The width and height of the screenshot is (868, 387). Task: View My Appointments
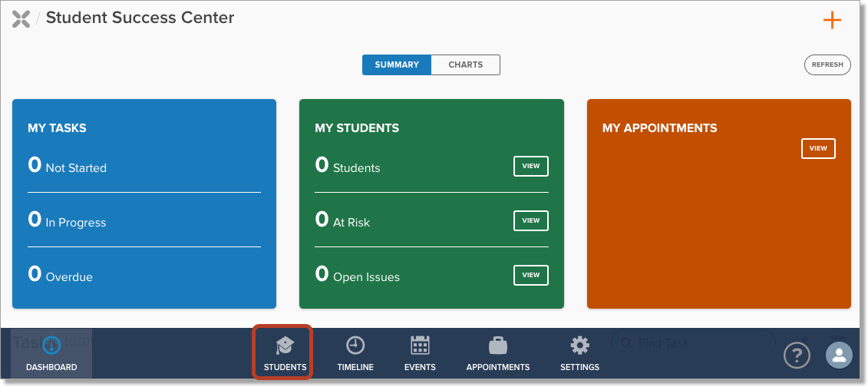pyautogui.click(x=818, y=148)
